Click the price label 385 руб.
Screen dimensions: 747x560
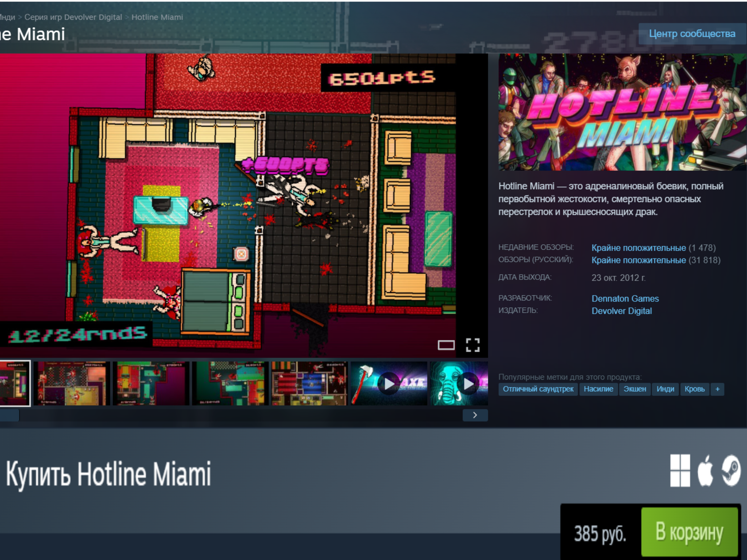click(600, 534)
